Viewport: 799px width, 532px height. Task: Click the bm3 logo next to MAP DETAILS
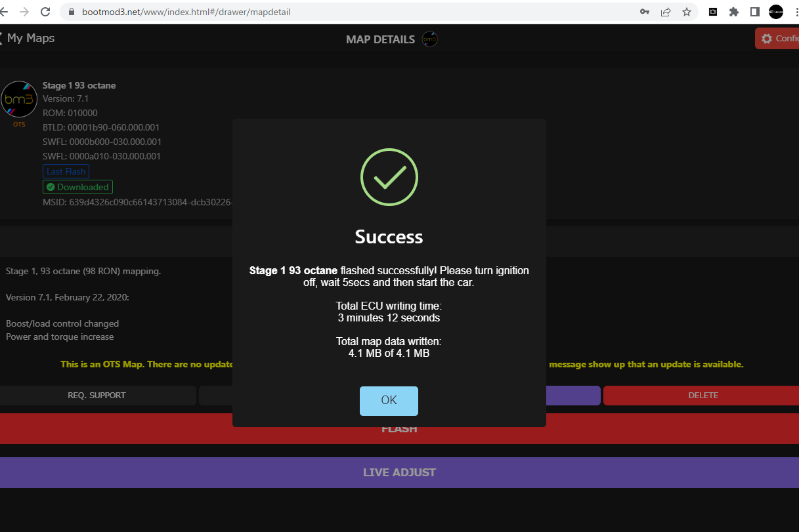[430, 39]
